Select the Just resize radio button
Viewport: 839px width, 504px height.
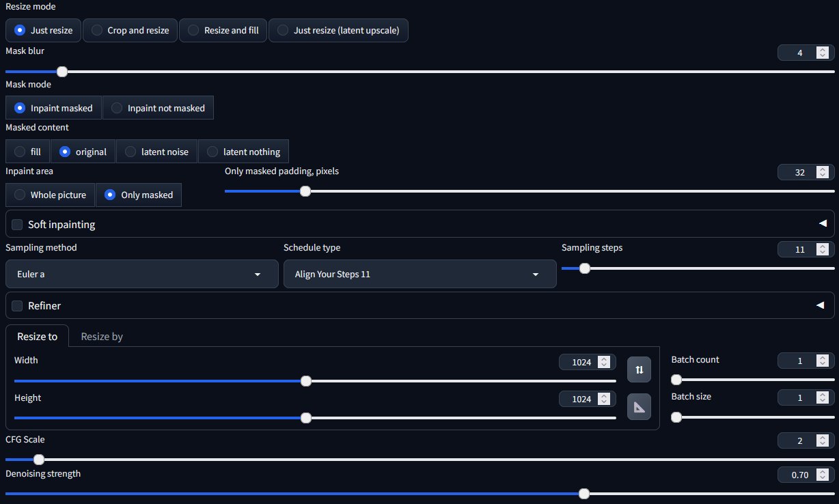tap(44, 31)
